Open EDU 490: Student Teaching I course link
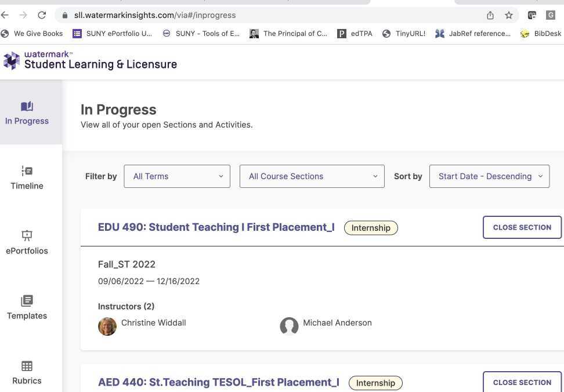Viewport: 564px width, 392px height. [x=216, y=227]
